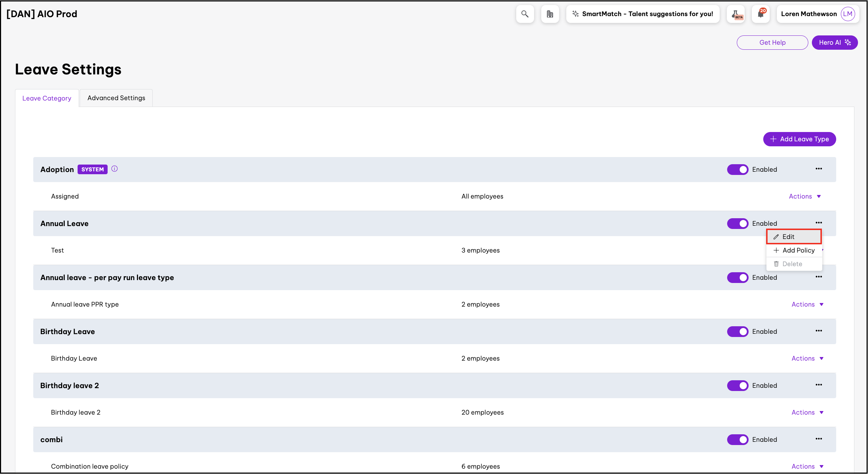Click the search magnifier icon
Screen dimensions: 868x474
tap(525, 14)
